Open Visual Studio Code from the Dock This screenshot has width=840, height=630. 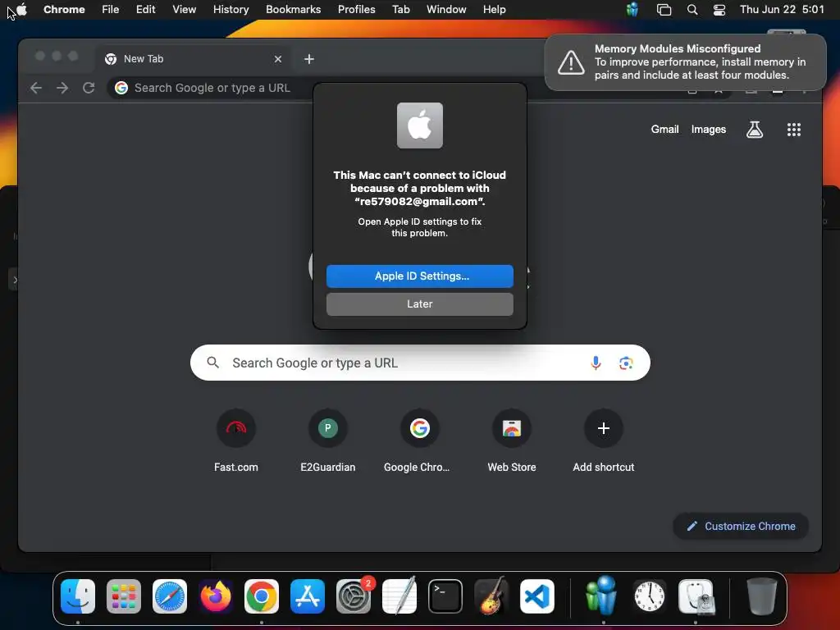pyautogui.click(x=537, y=596)
